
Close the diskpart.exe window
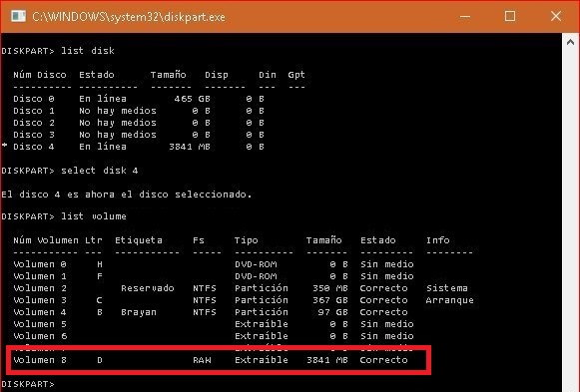556,16
